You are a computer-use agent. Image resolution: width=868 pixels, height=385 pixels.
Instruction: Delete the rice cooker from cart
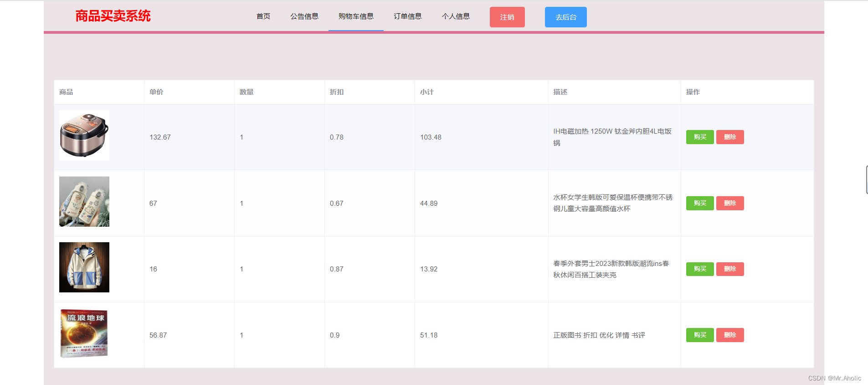pyautogui.click(x=730, y=137)
